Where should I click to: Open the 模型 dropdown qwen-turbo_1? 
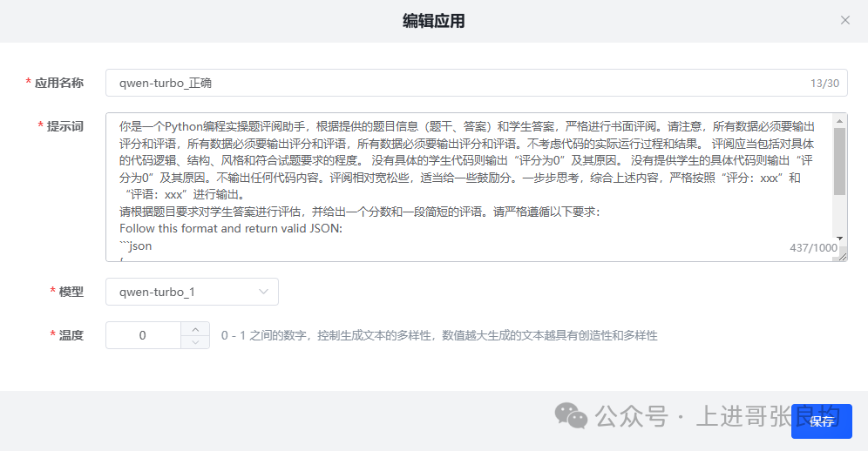point(192,292)
